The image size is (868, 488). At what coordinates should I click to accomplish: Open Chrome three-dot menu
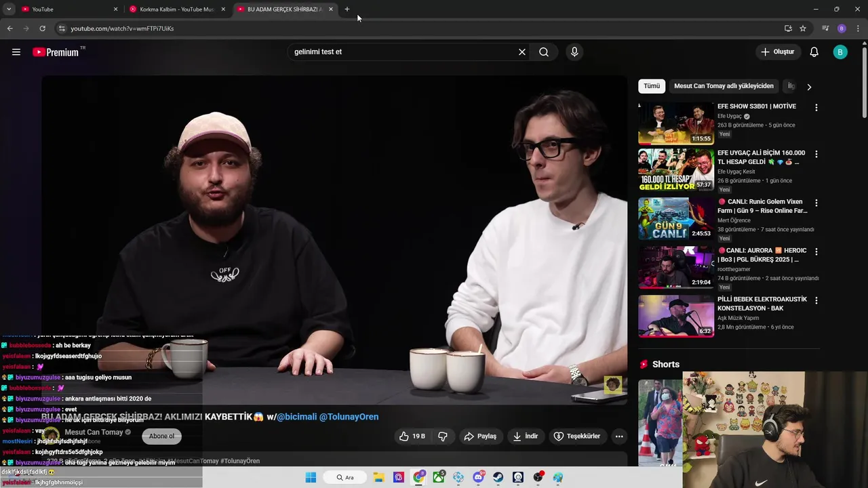(859, 28)
